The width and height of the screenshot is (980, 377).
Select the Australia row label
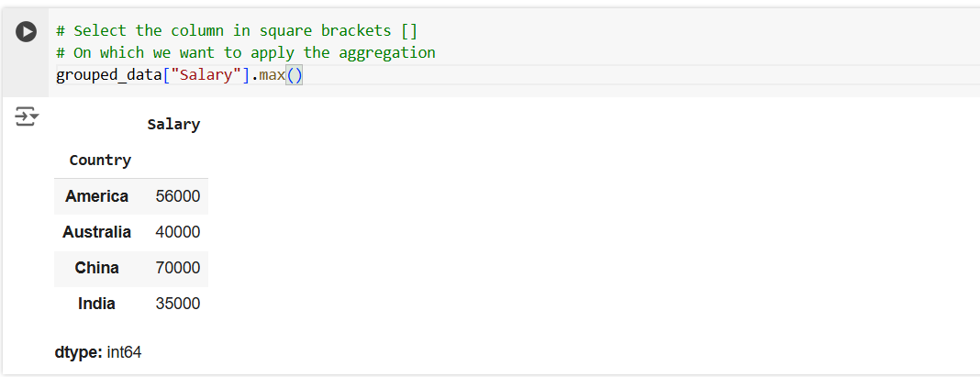96,232
